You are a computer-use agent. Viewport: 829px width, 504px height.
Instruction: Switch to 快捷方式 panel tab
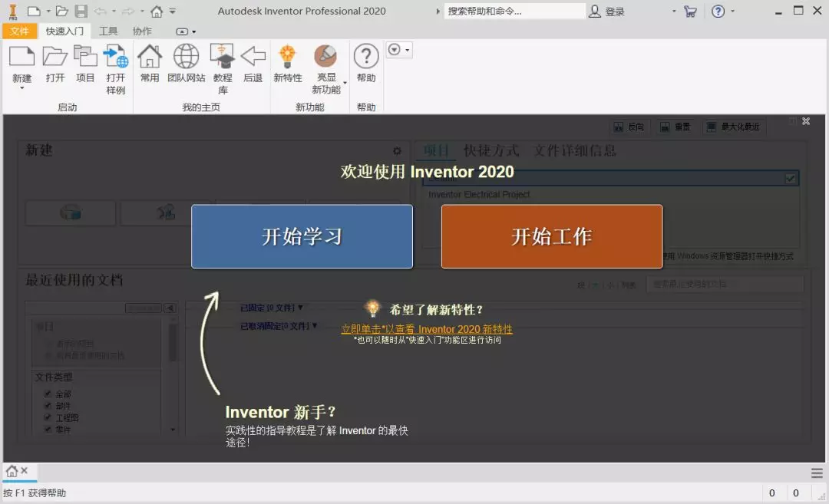coord(491,150)
